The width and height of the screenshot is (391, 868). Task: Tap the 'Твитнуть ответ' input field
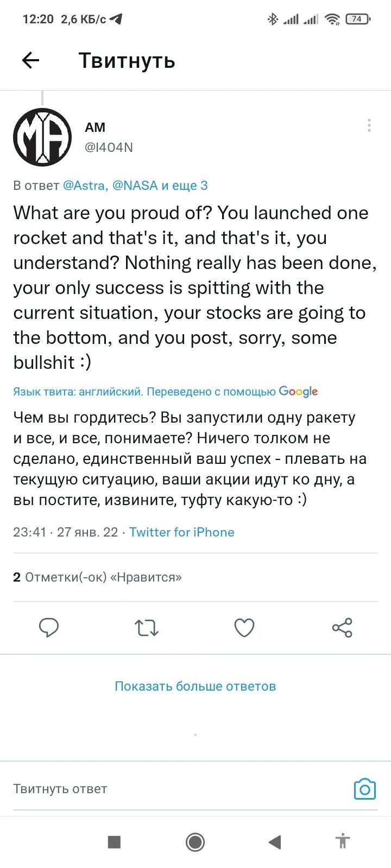(x=179, y=789)
